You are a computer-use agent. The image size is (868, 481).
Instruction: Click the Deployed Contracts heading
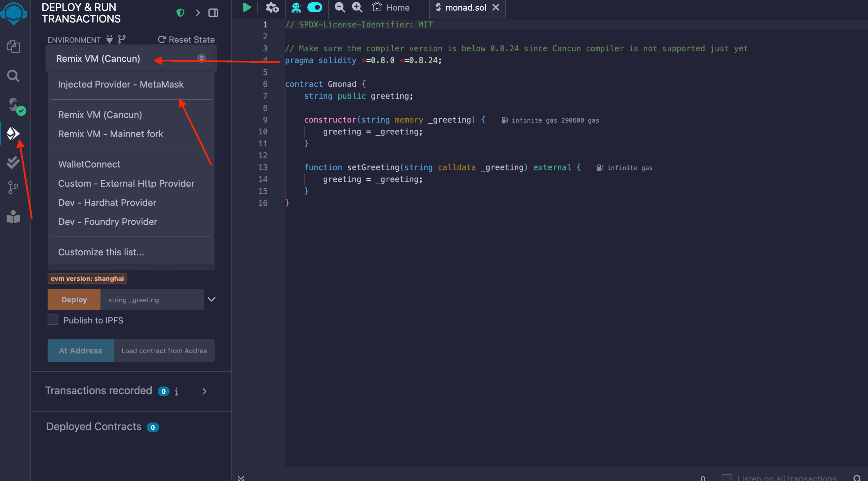94,426
